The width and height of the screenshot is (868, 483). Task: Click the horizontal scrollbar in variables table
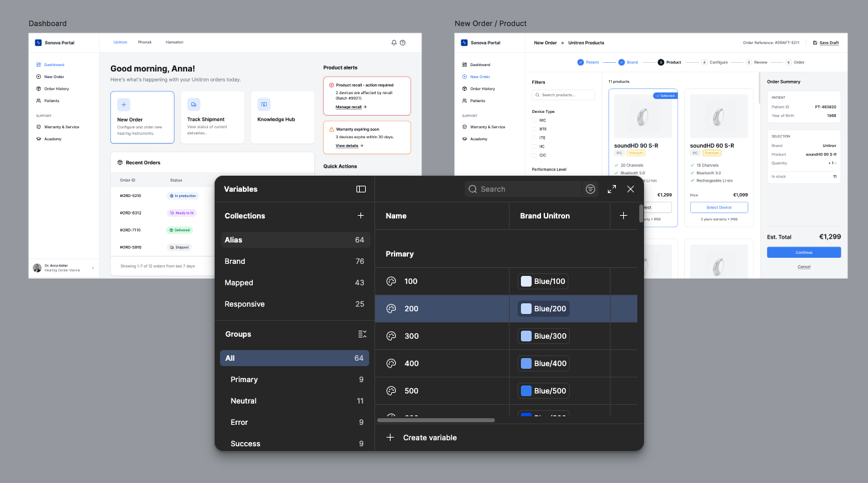point(436,420)
